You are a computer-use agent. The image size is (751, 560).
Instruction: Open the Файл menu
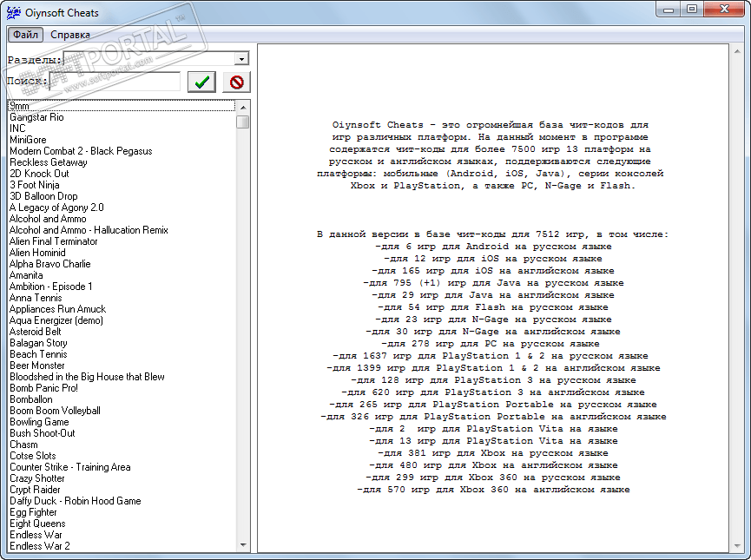pyautogui.click(x=25, y=35)
